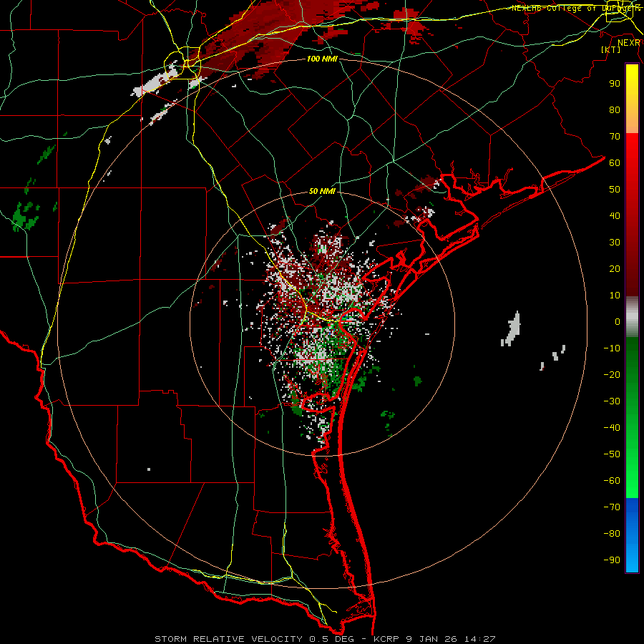The height and width of the screenshot is (644, 644).
Task: Click the gray echo blob offshore to the east
Action: click(x=512, y=329)
